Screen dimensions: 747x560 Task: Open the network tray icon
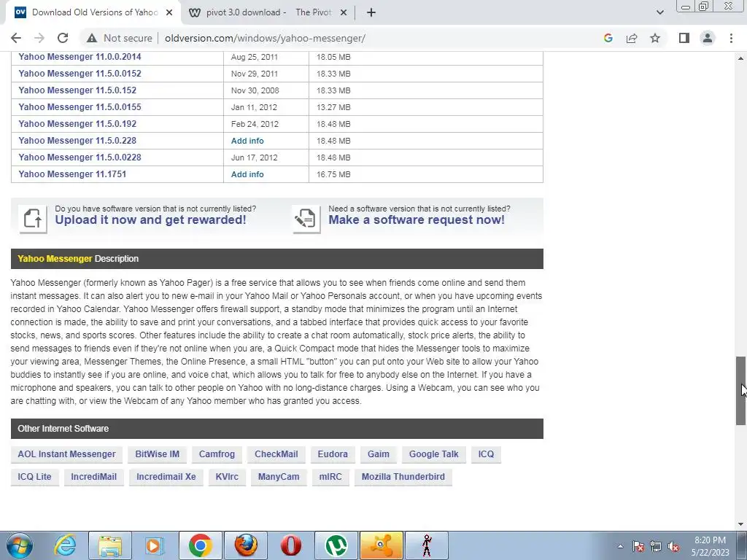tap(656, 547)
